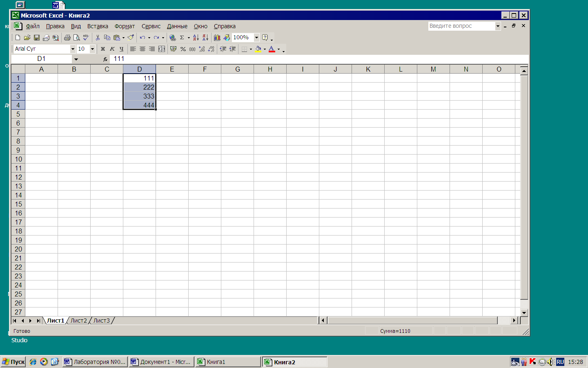Expand the AutoSum functions arrow

[x=189, y=38]
